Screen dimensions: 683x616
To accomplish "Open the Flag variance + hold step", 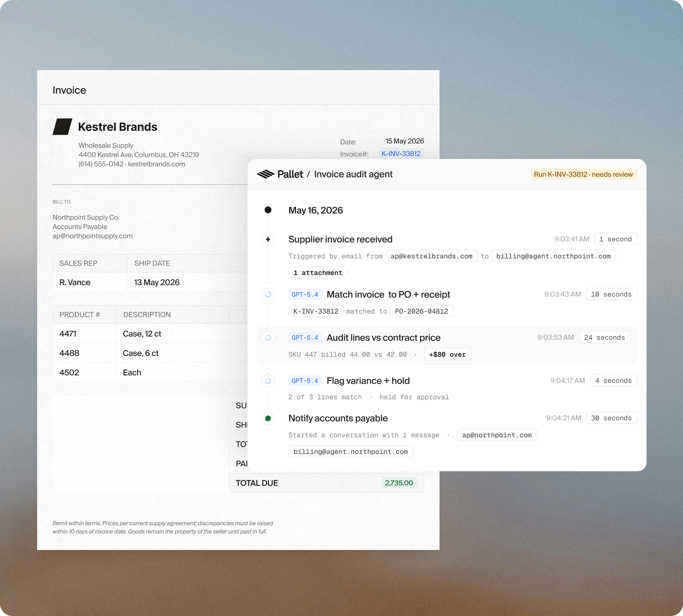I will 368,381.
